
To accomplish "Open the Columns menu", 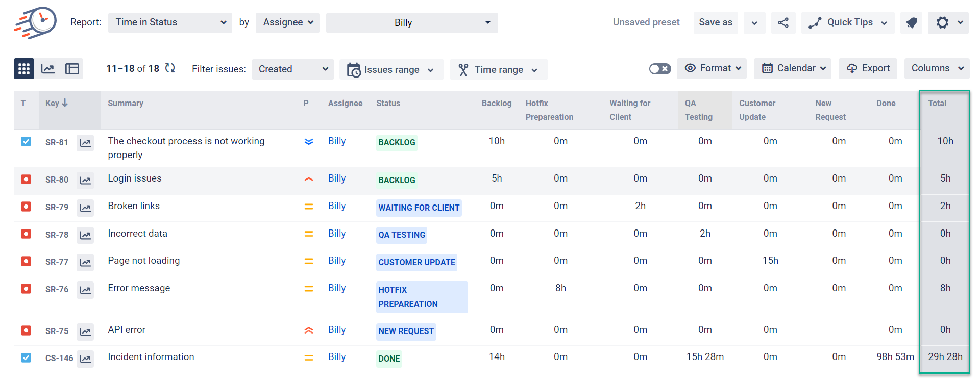I will (x=936, y=68).
